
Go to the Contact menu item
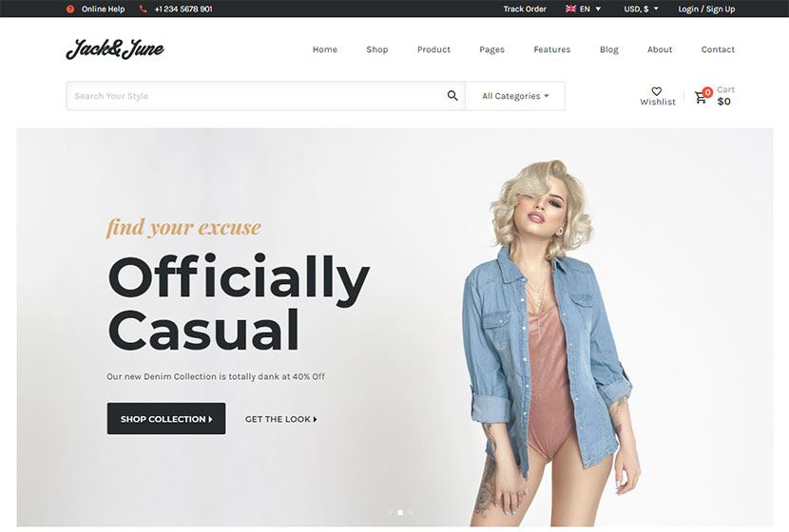click(x=718, y=49)
